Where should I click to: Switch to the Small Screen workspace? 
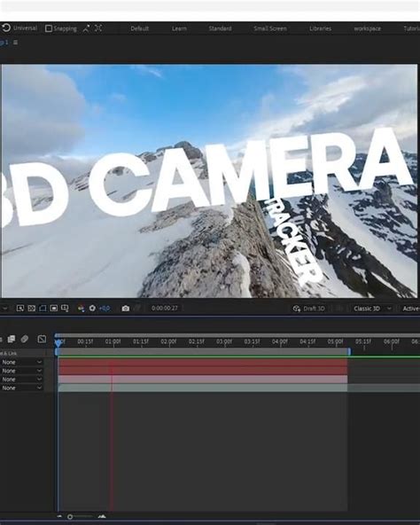tap(270, 28)
